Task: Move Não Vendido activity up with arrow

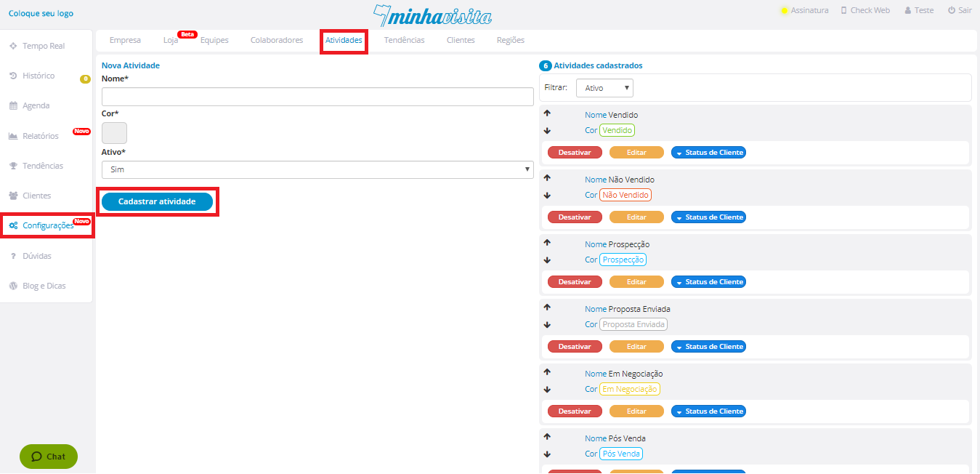Action: click(547, 178)
